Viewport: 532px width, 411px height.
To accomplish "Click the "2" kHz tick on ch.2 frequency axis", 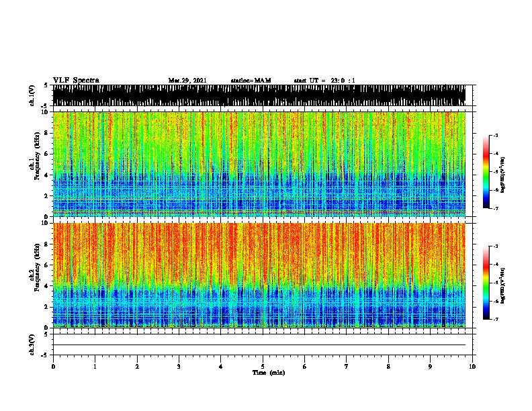I will tap(47, 307).
